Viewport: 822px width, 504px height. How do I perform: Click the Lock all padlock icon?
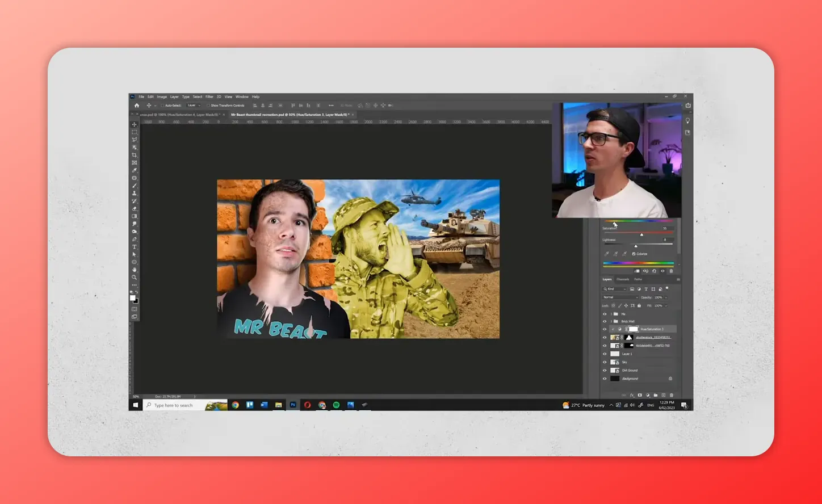pyautogui.click(x=639, y=305)
